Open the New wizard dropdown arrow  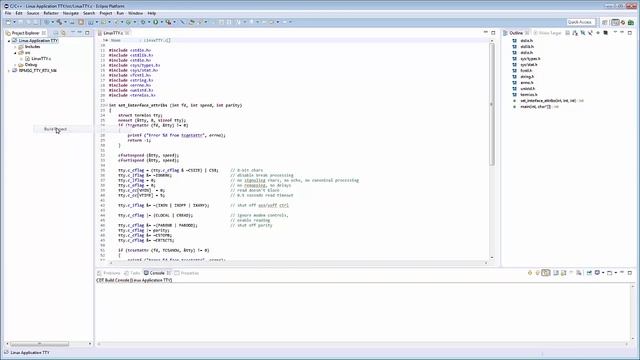(14, 22)
